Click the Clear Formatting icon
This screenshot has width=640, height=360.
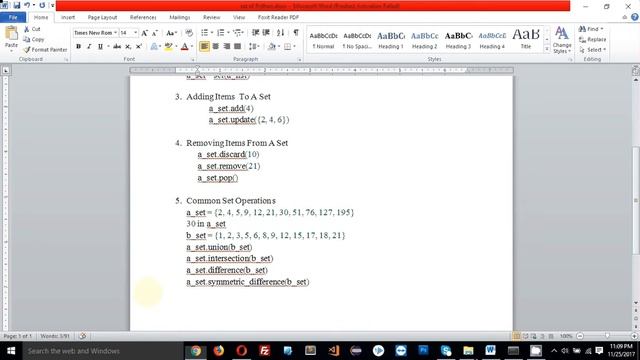189,33
